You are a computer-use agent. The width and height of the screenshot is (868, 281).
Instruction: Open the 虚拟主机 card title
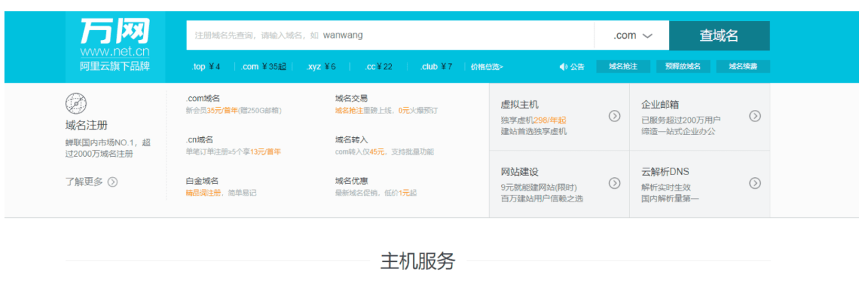519,105
